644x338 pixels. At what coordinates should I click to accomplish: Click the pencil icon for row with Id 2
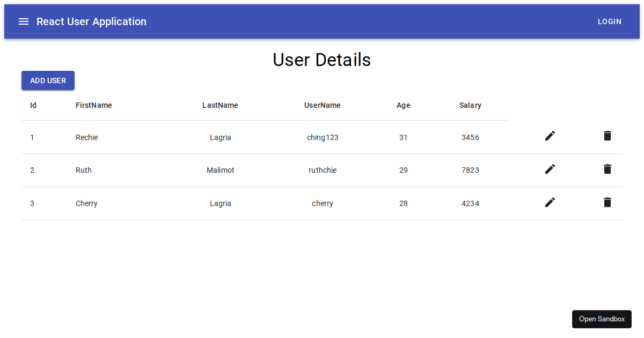[x=550, y=169]
